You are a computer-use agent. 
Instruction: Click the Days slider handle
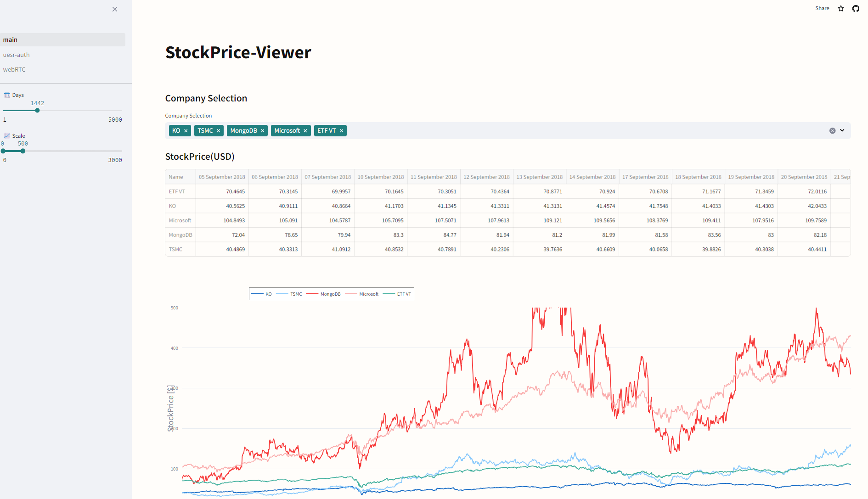(37, 110)
